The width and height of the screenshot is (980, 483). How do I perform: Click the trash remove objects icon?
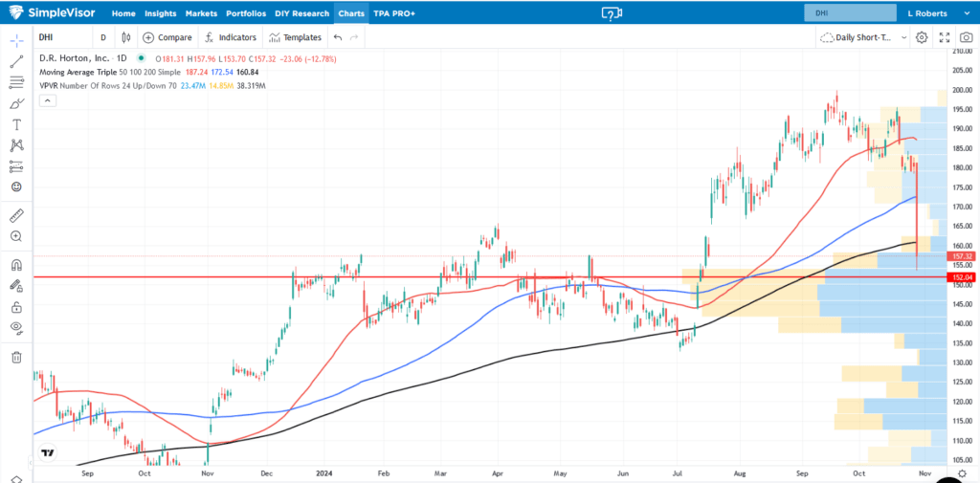tap(16, 357)
